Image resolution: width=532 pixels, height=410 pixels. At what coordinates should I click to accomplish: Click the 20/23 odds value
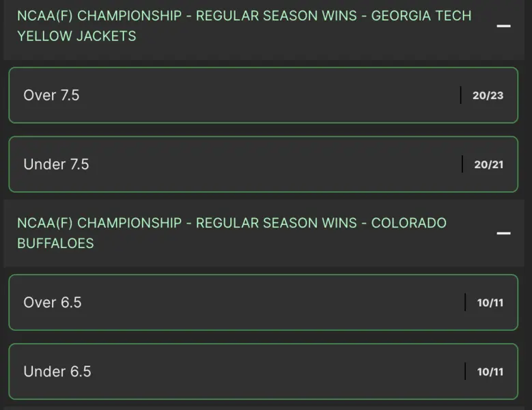pos(488,96)
